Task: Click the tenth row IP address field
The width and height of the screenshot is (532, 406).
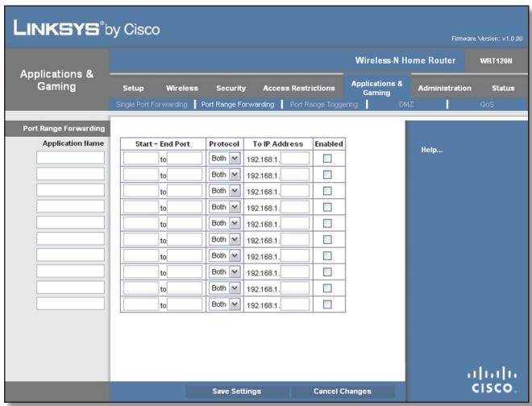Action: tap(295, 304)
